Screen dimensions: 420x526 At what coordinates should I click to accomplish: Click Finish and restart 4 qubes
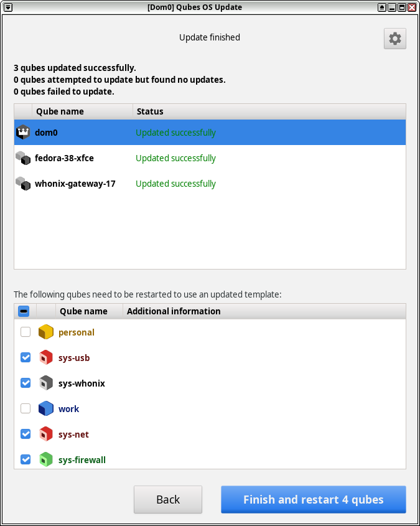(x=313, y=499)
